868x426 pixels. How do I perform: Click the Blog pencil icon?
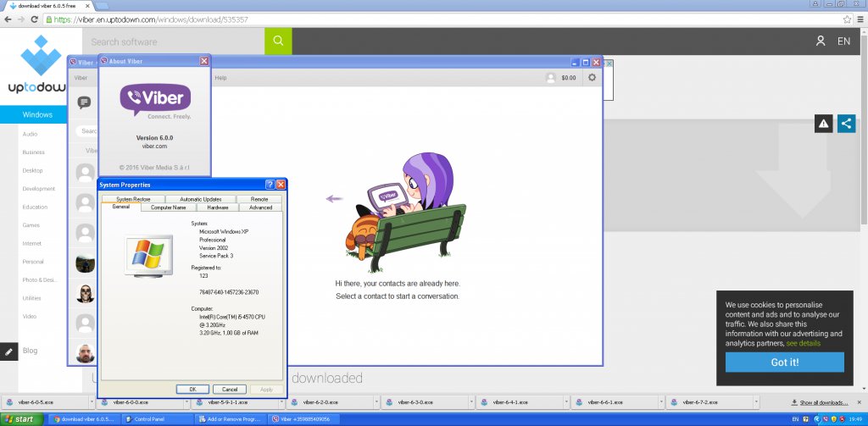pyautogui.click(x=9, y=351)
